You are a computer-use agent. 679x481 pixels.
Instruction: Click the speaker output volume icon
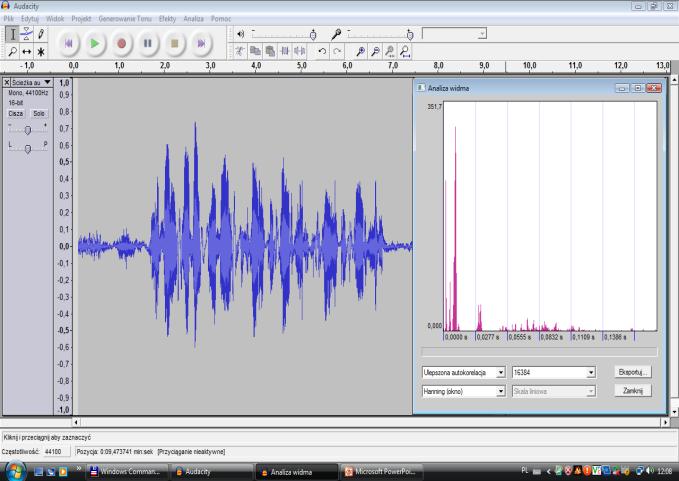241,34
